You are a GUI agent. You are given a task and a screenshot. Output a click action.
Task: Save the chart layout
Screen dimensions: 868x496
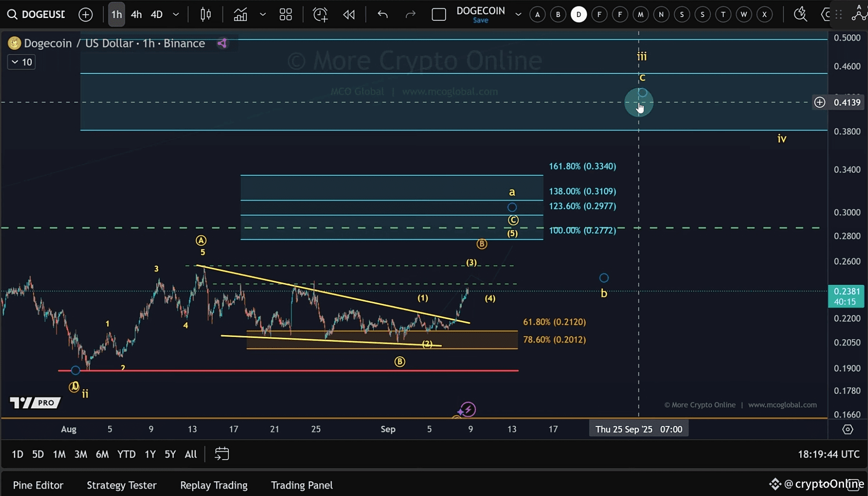click(x=481, y=20)
